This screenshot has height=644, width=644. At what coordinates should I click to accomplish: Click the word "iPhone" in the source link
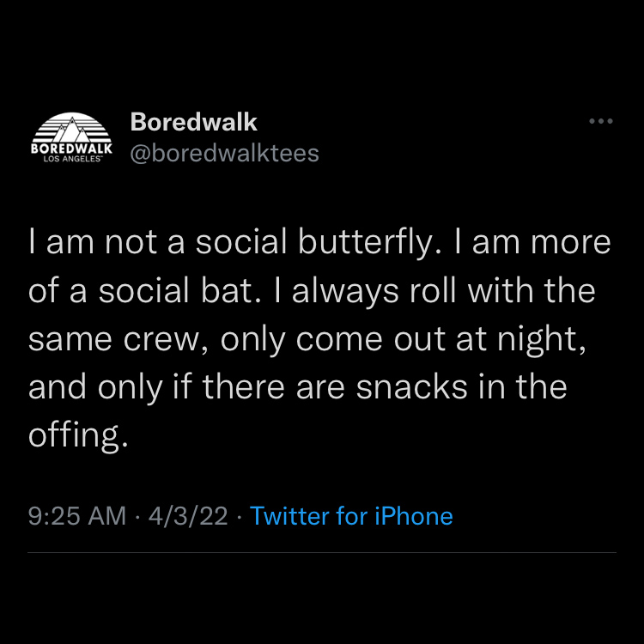(414, 516)
